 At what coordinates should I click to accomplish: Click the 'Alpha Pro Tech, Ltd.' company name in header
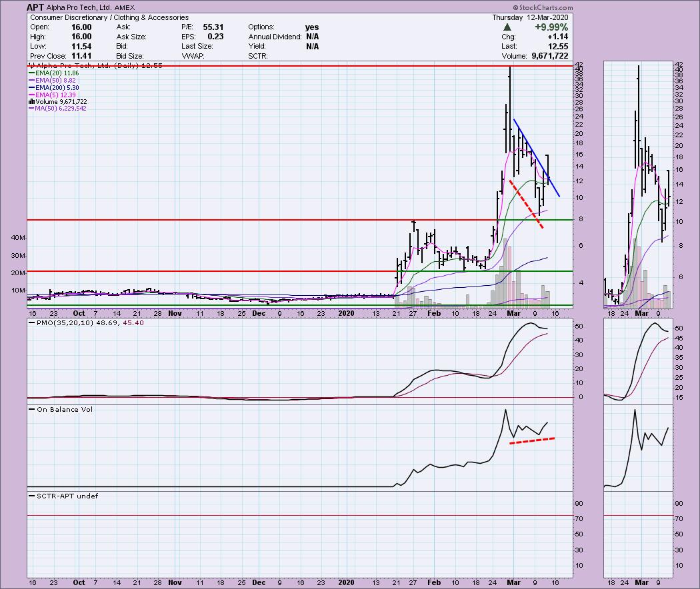coord(79,7)
